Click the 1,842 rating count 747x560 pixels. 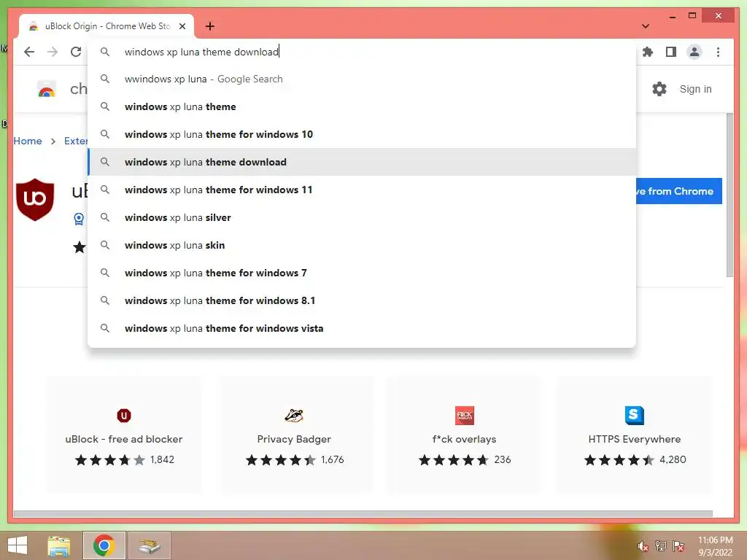(x=162, y=459)
